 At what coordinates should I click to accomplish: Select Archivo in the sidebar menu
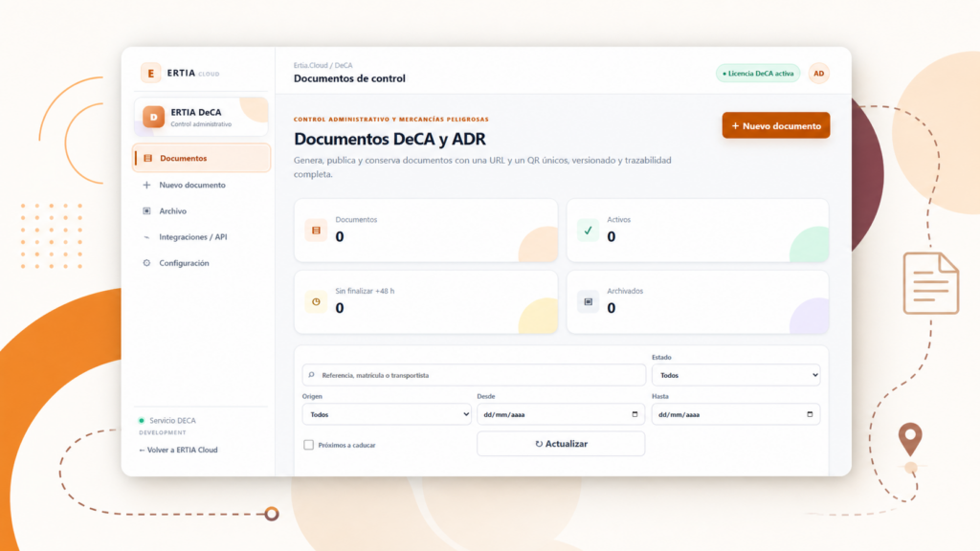(x=201, y=211)
